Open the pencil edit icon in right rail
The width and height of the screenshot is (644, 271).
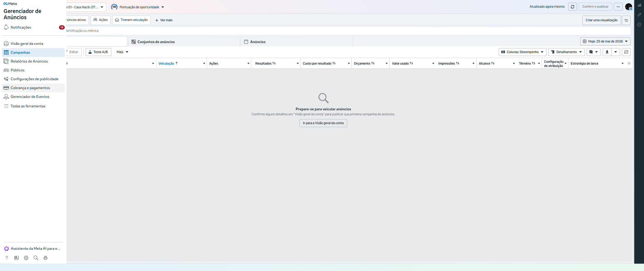click(639, 15)
